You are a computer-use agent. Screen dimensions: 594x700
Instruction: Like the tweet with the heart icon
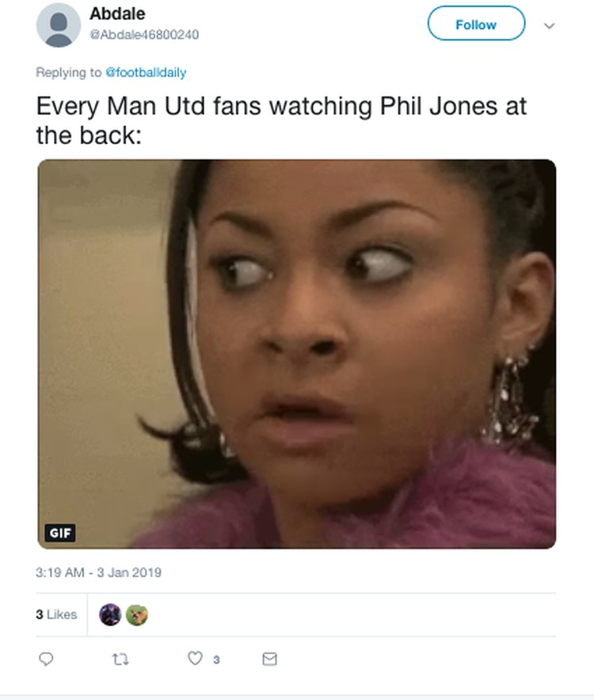pos(195,658)
